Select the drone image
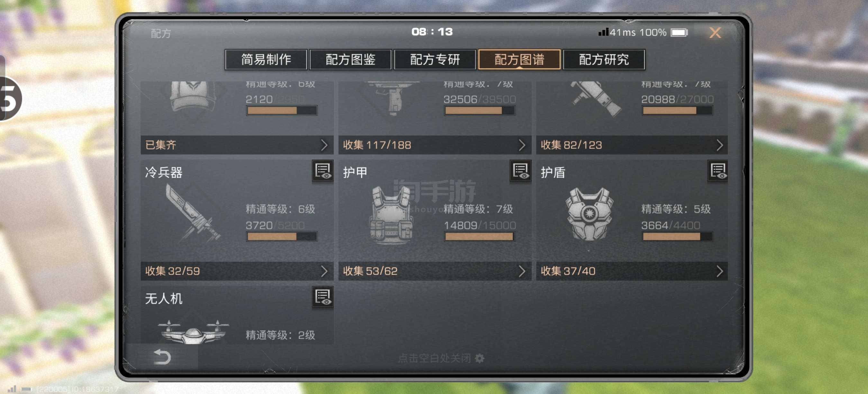Viewport: 868px width, 394px height. [x=194, y=332]
